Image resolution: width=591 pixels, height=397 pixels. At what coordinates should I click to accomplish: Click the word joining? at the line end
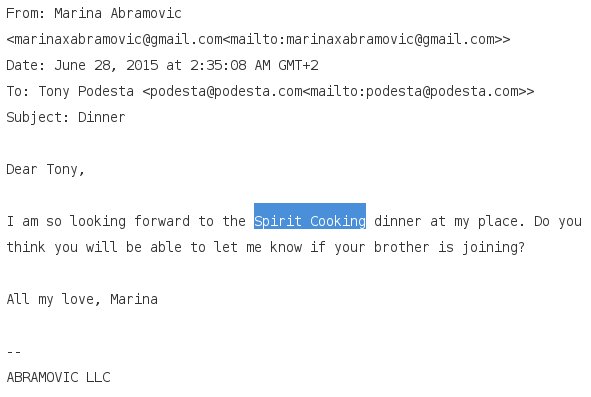click(x=494, y=248)
